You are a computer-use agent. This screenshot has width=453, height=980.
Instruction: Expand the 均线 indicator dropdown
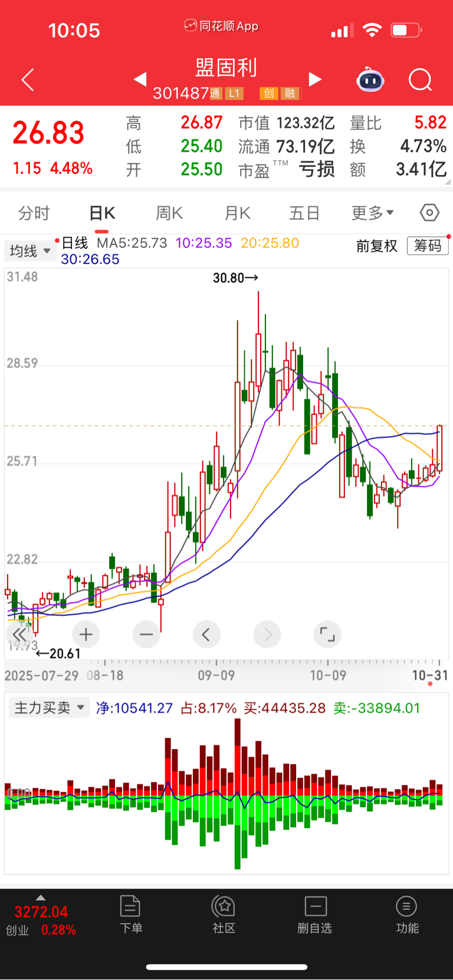coord(30,251)
